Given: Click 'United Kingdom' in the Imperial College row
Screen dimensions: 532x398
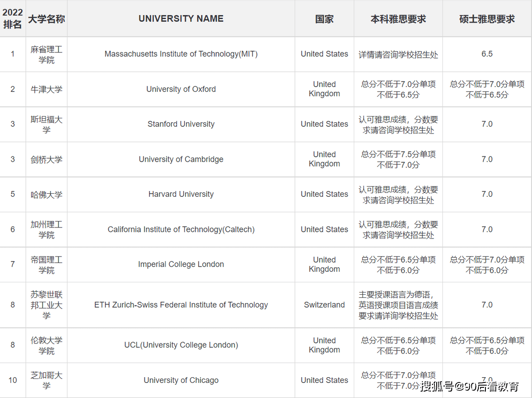Looking at the screenshot, I should 325,265.
